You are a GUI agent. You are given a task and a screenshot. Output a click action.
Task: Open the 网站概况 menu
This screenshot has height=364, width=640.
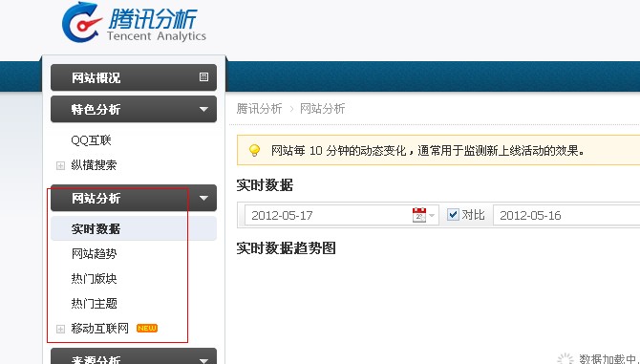134,77
